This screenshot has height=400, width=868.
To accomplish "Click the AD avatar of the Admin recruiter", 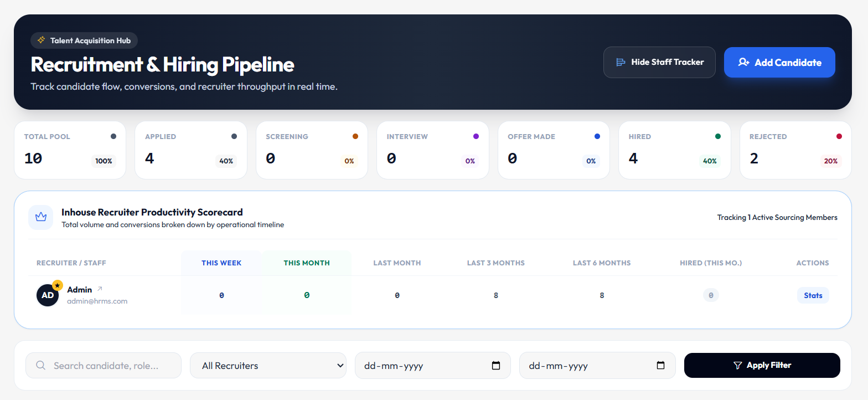I will pos(48,295).
